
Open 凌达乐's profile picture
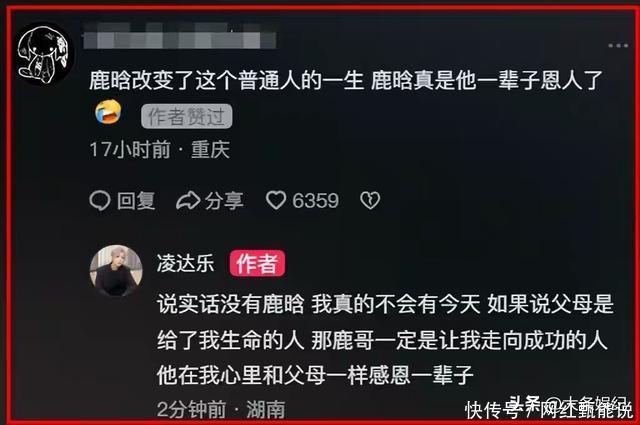pyautogui.click(x=116, y=271)
